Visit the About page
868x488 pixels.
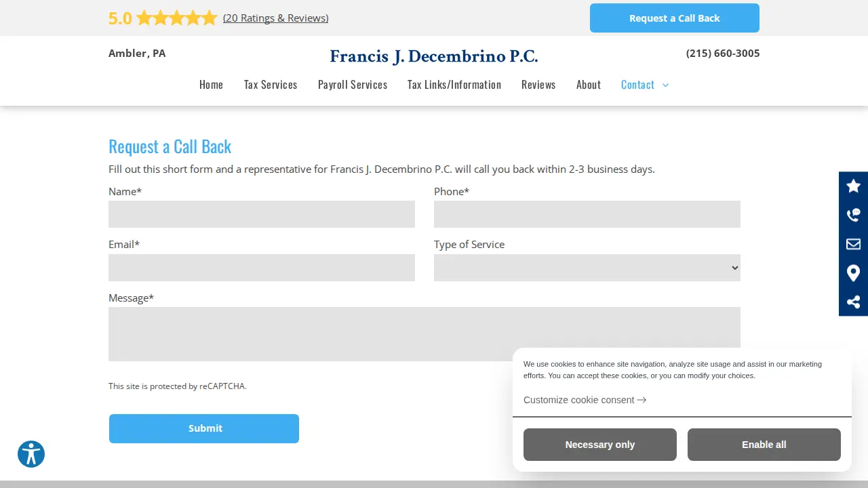click(589, 85)
